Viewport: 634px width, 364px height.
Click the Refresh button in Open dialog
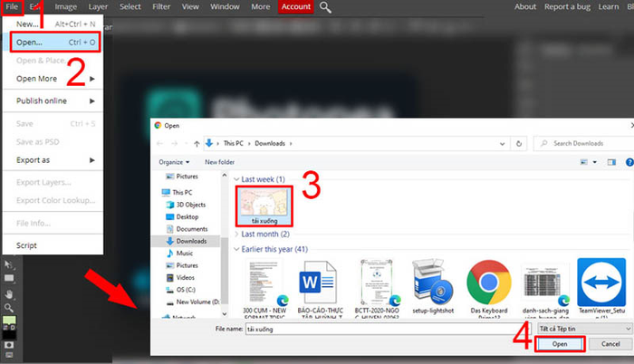pyautogui.click(x=519, y=144)
